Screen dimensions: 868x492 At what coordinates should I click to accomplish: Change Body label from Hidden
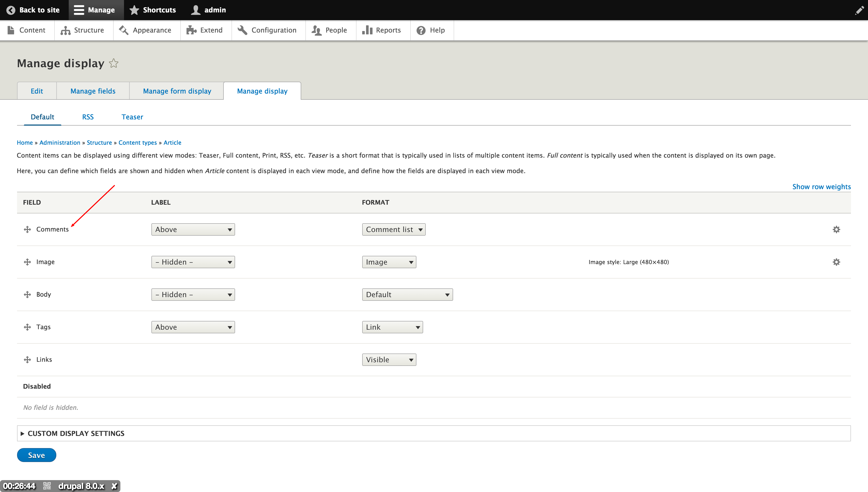192,294
